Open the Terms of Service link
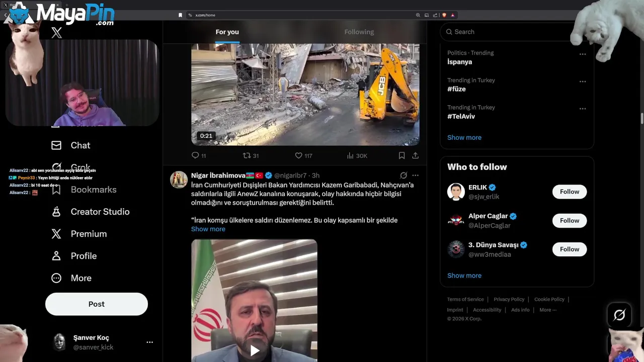644x362 pixels. coord(465,299)
